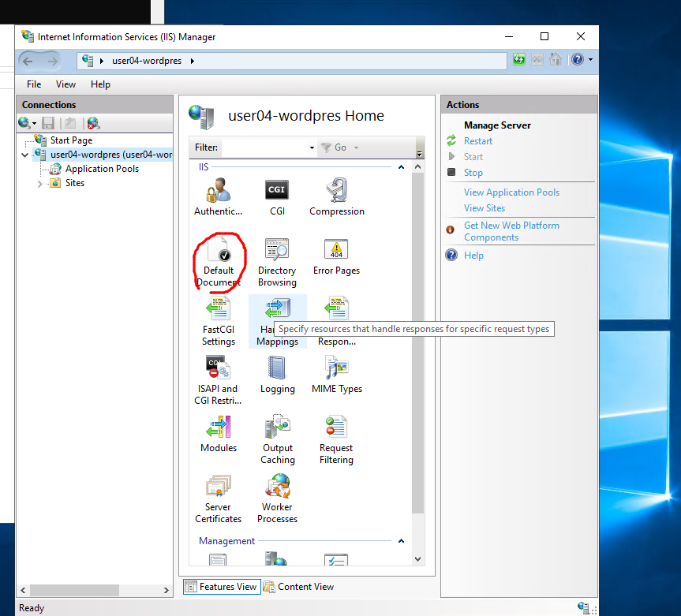Image resolution: width=681 pixels, height=616 pixels.
Task: Open the Request Filtering feature
Action: tap(337, 439)
